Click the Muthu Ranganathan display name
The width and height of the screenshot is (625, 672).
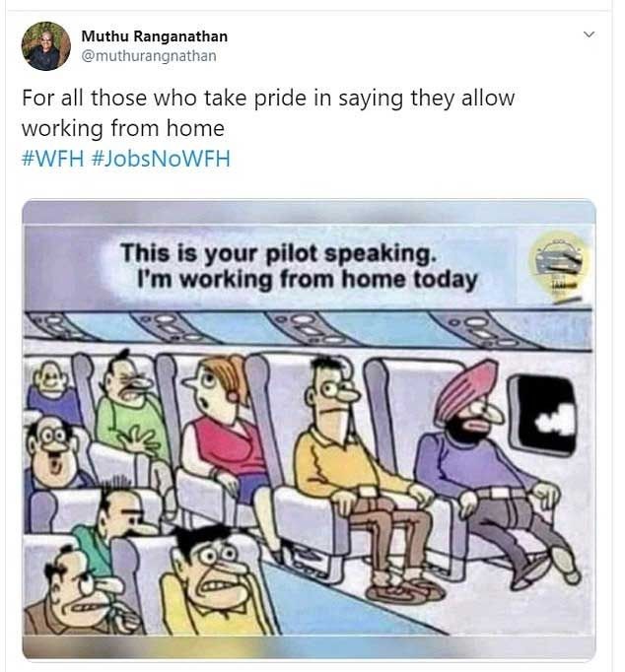(x=155, y=36)
